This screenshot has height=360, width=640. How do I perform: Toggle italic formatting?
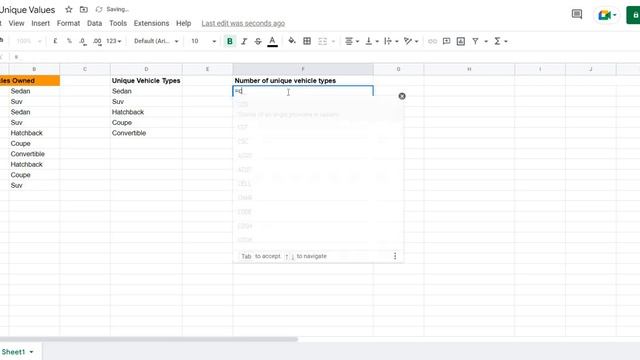point(244,41)
